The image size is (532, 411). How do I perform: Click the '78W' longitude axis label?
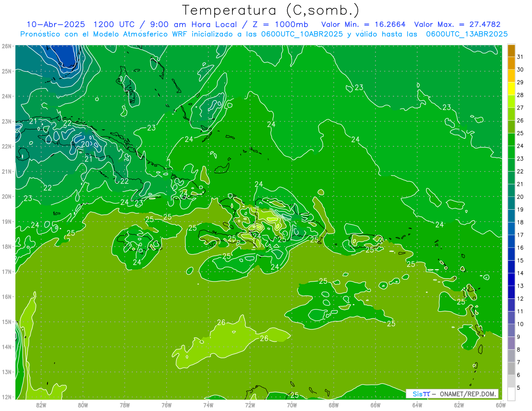(x=125, y=405)
